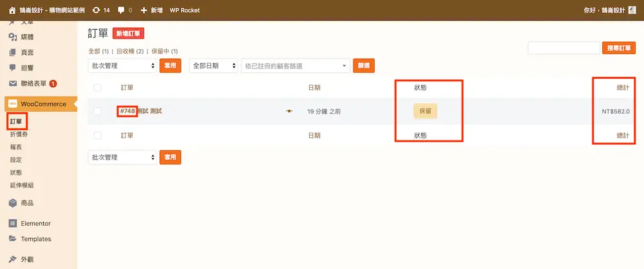Click the 新增訂單 add order button
Image resolution: width=644 pixels, height=269 pixels.
click(x=129, y=34)
